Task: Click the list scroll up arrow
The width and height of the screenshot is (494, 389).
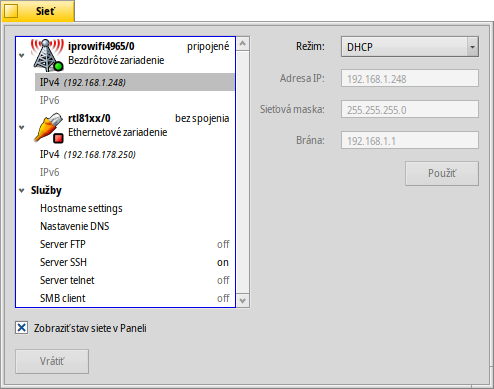Action: click(x=243, y=44)
